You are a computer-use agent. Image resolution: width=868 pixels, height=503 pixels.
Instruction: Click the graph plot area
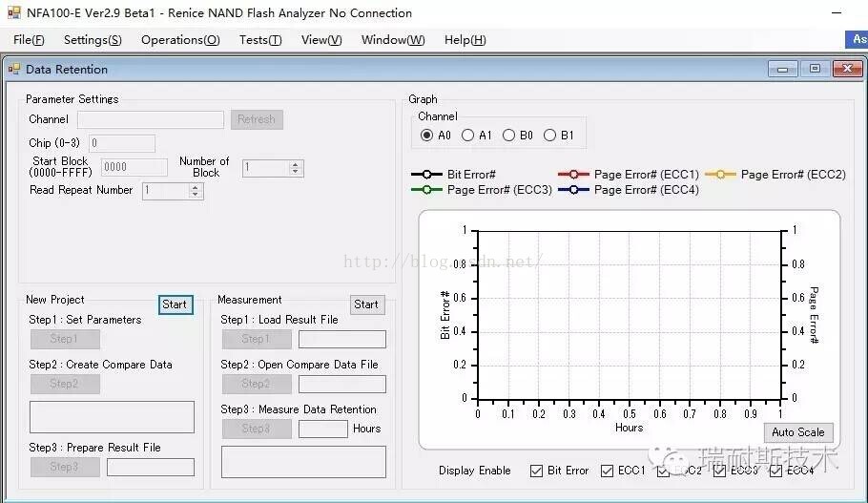[630, 315]
